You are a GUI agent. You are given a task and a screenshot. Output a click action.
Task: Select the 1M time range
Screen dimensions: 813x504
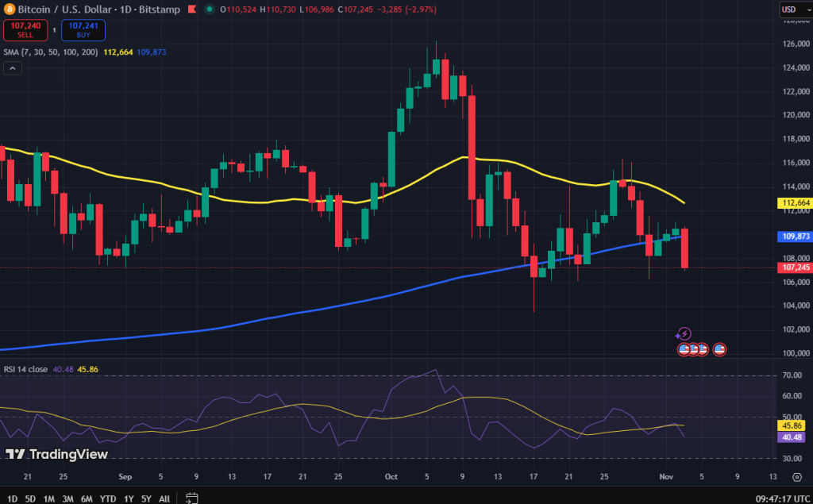tap(48, 498)
